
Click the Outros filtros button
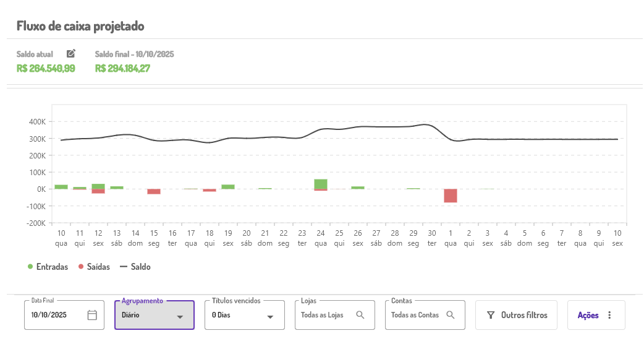tap(516, 315)
